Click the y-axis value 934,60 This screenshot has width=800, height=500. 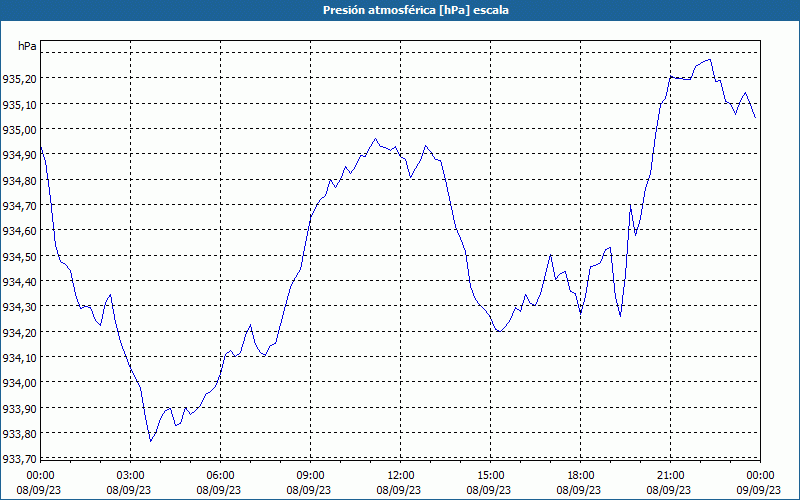pyautogui.click(x=19, y=231)
